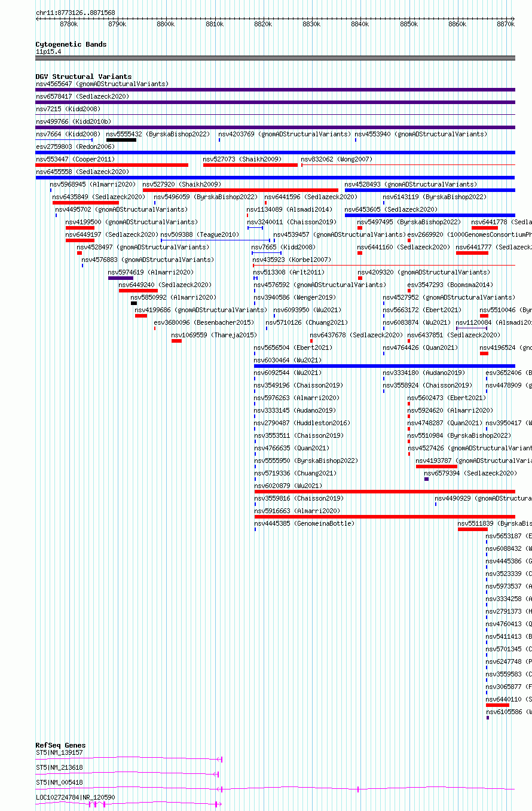The image size is (532, 811).
Task: Select nsv6093950 Wu2021 label
Action: coord(308,310)
